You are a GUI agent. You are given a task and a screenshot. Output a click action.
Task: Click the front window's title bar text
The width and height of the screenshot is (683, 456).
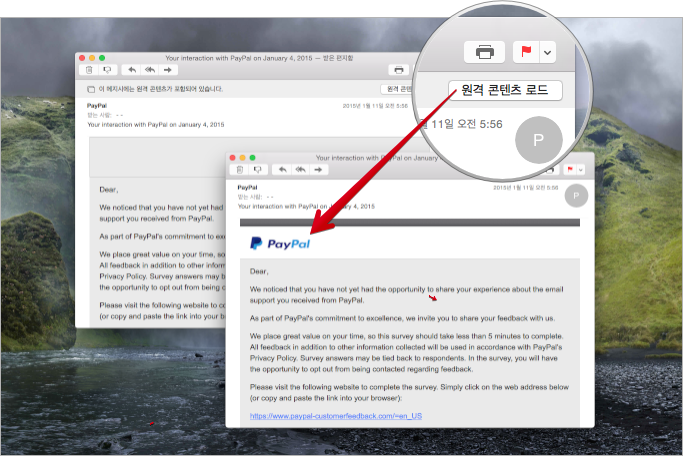pos(377,158)
